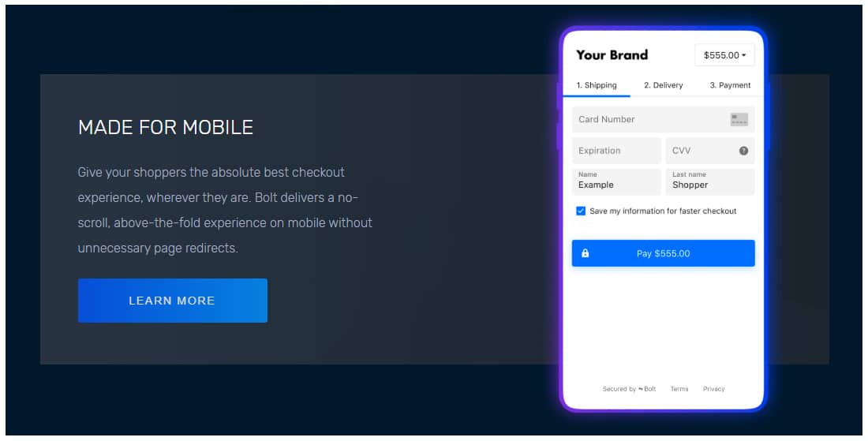Go to the 2. Delivery tab
Screen dimensions: 868x441
[663, 85]
